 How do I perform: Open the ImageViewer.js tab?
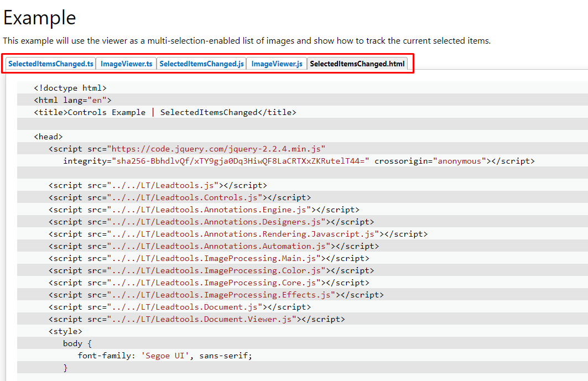pos(277,64)
